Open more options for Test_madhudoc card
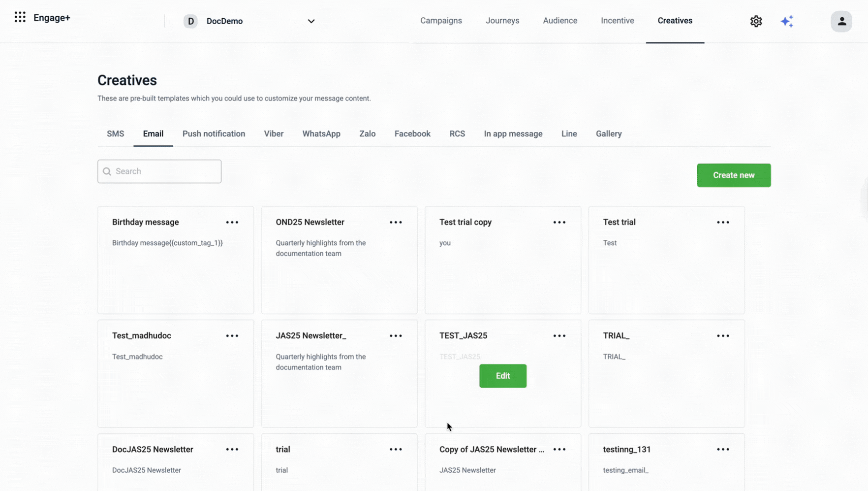 pyautogui.click(x=232, y=336)
